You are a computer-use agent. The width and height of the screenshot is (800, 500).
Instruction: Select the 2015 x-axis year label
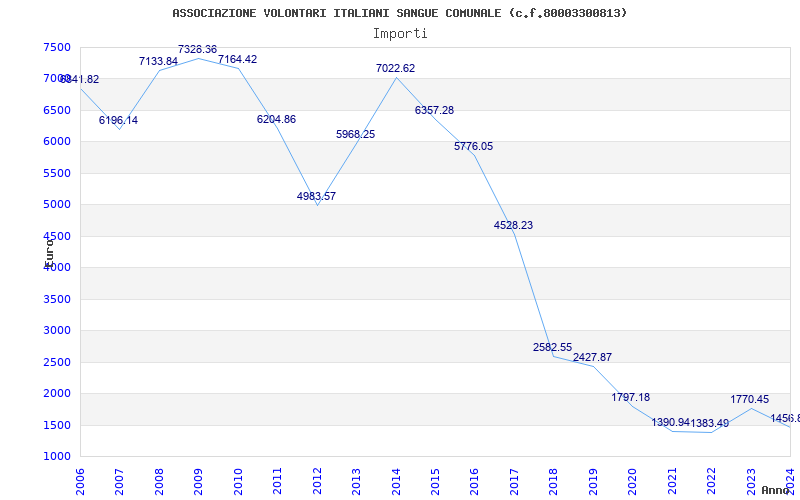pos(436,482)
